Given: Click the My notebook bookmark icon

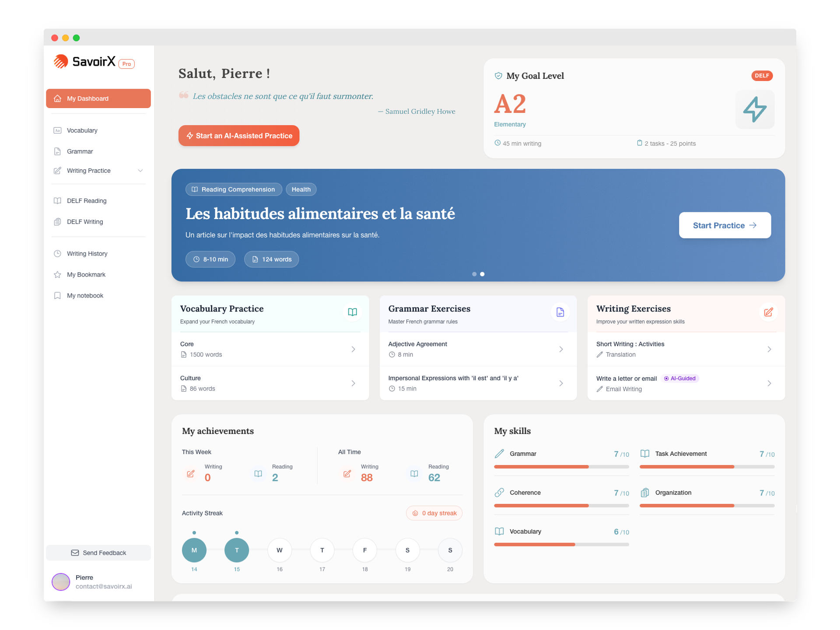Looking at the screenshot, I should point(57,296).
